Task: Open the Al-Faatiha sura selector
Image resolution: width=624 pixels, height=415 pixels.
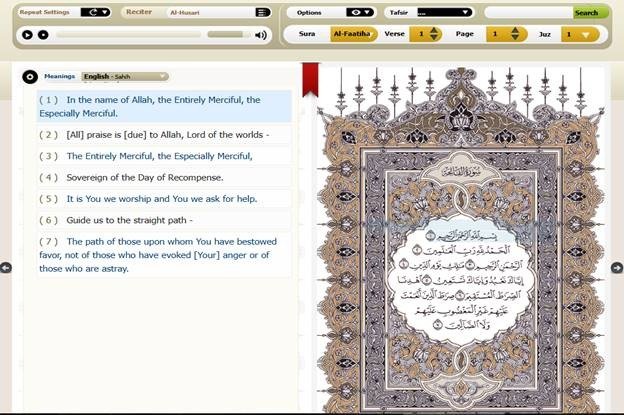Action: 353,34
